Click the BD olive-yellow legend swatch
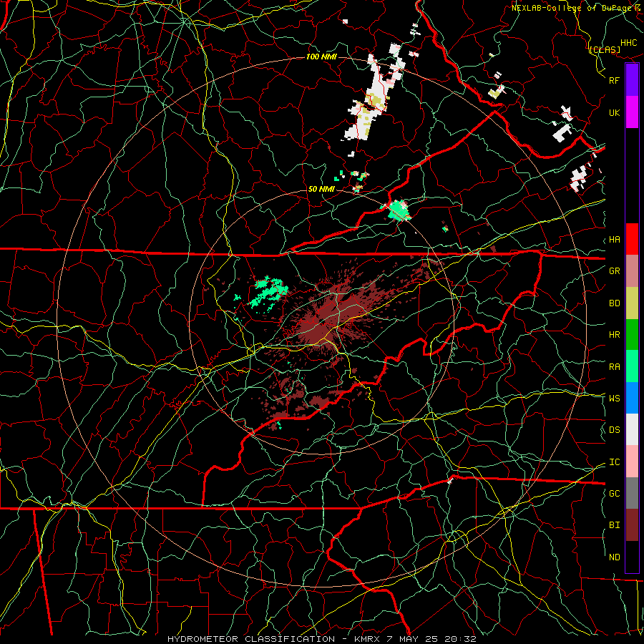Screen dimensions: 644x644 tap(632, 303)
